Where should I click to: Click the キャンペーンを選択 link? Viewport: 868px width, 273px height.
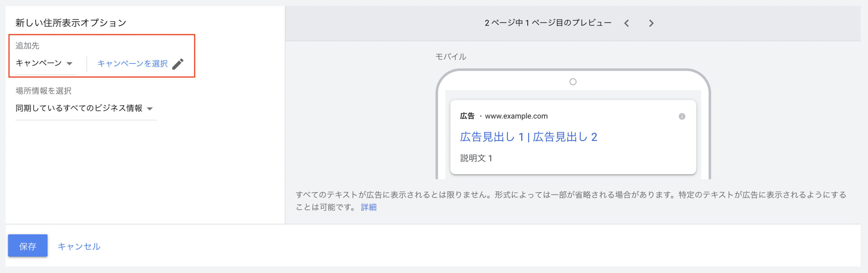(x=133, y=64)
